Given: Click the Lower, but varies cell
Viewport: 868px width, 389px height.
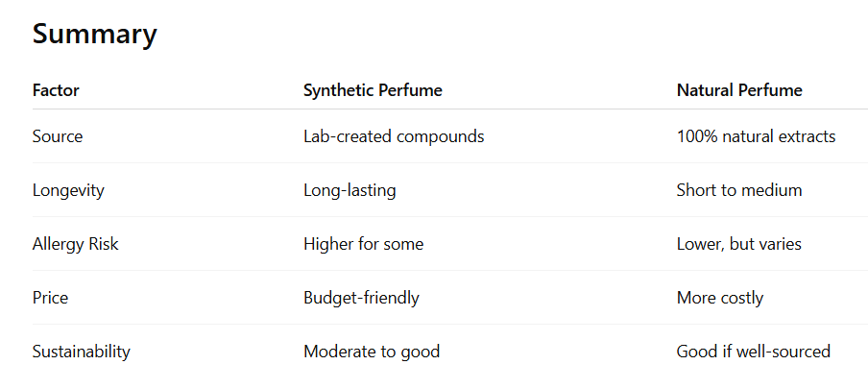Looking at the screenshot, I should pos(738,244).
